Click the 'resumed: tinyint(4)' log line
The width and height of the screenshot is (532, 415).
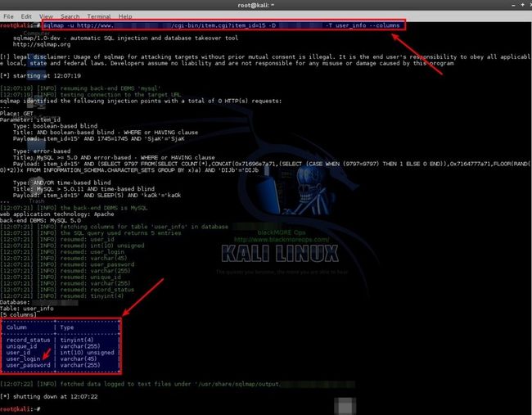pos(61,295)
